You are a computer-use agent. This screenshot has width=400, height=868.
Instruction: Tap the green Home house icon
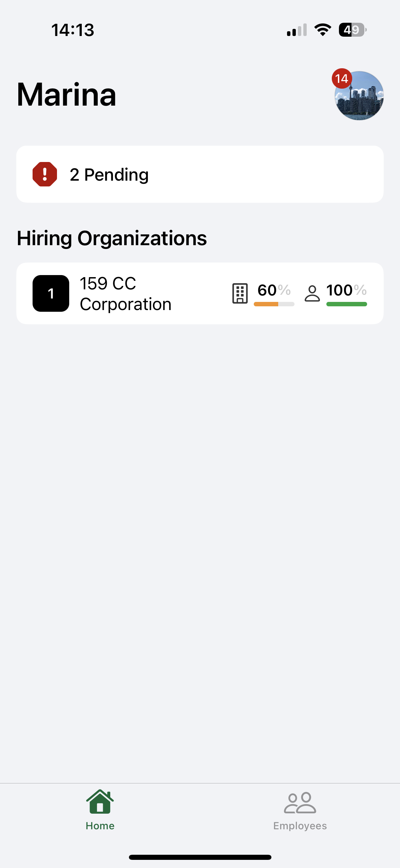[x=100, y=802]
